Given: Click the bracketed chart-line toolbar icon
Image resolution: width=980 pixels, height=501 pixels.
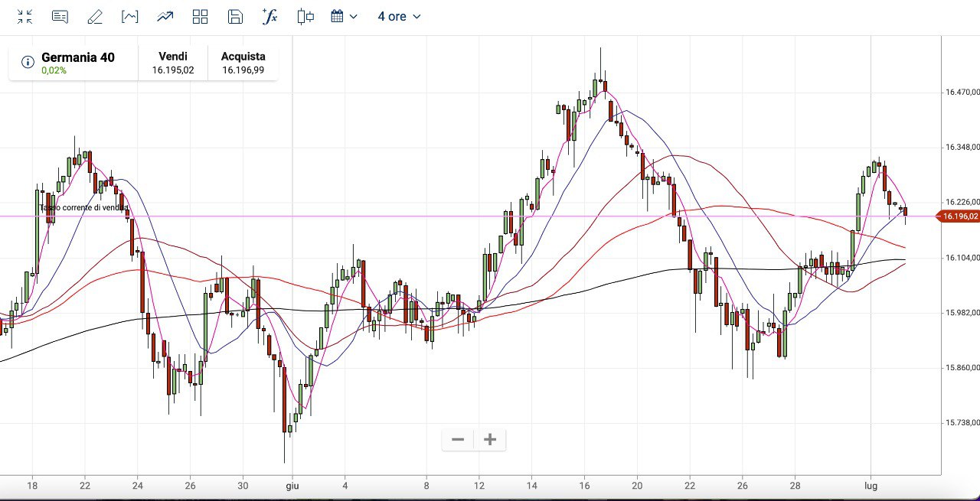Looking at the screenshot, I should (x=130, y=17).
